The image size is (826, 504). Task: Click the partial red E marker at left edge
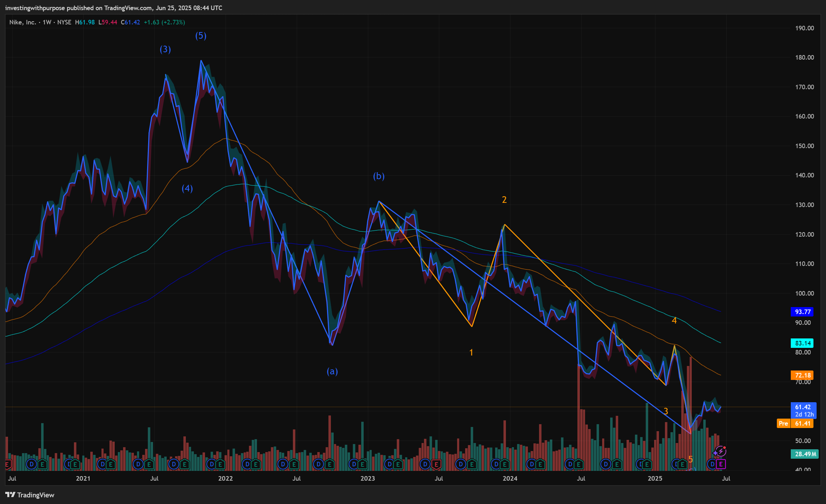[x=7, y=464]
